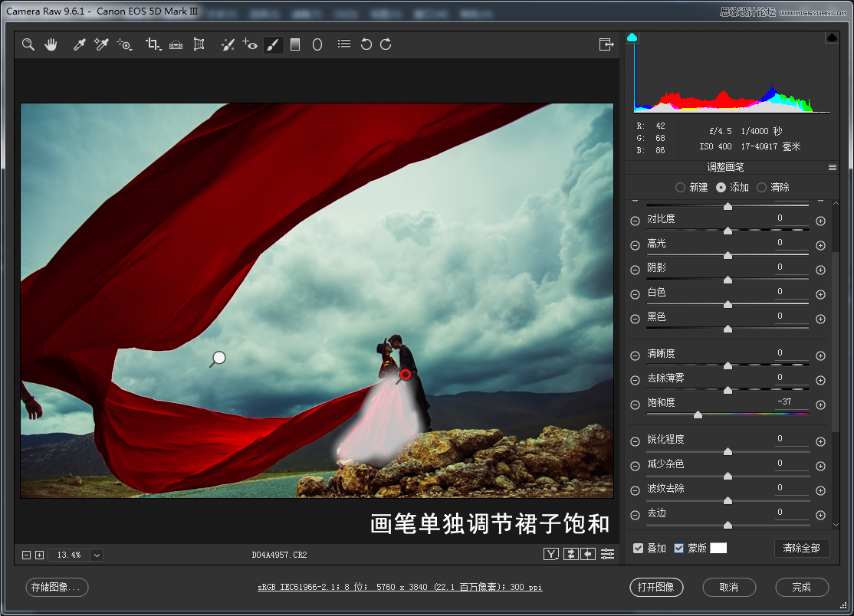Toggle the 蒙版 mask checkbox
The width and height of the screenshot is (854, 616).
678,548
